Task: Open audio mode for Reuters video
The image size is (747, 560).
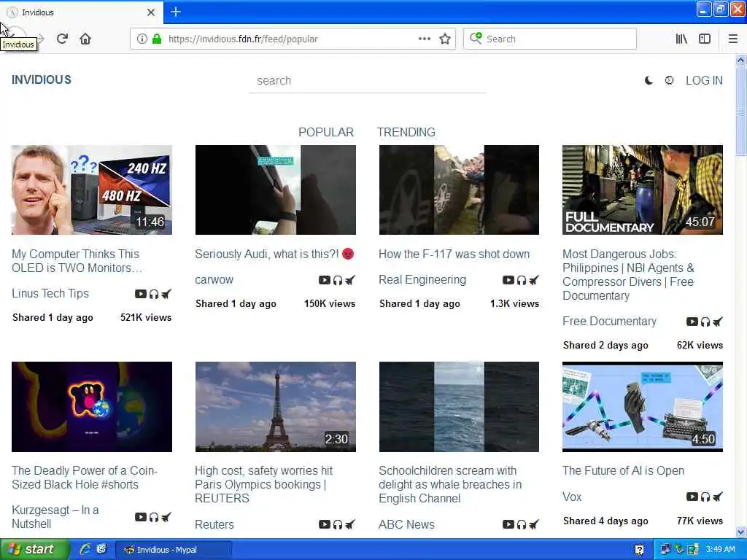Action: tap(337, 524)
